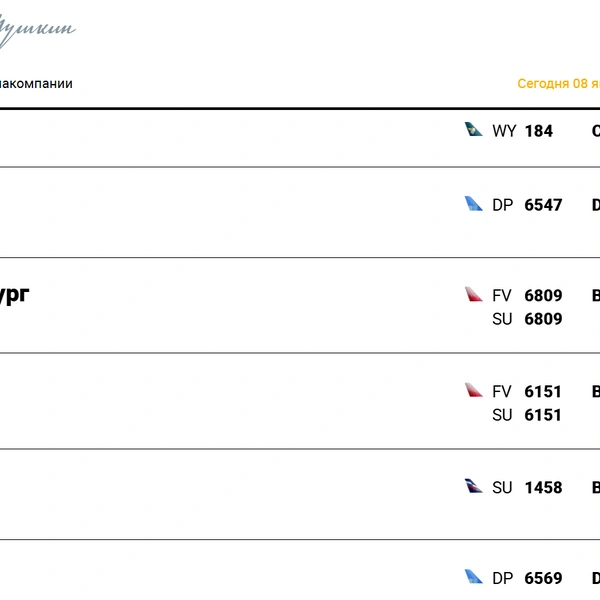
Task: Click the terminal letter in the WY 184 row
Action: 596,131
